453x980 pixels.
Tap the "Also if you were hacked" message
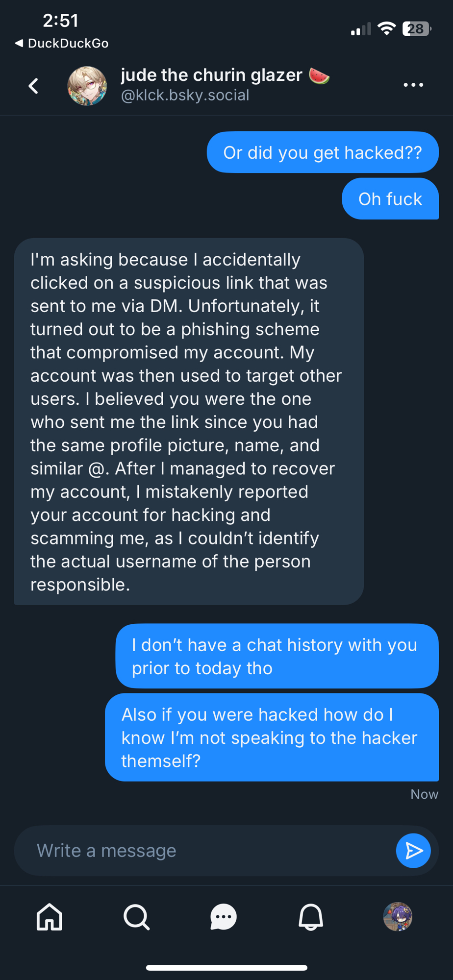click(x=272, y=737)
